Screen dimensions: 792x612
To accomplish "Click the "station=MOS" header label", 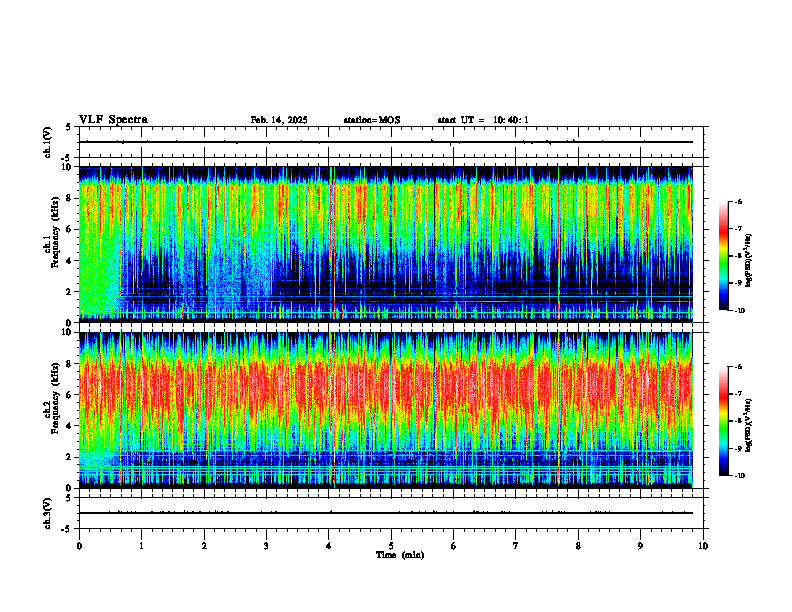I will [372, 120].
